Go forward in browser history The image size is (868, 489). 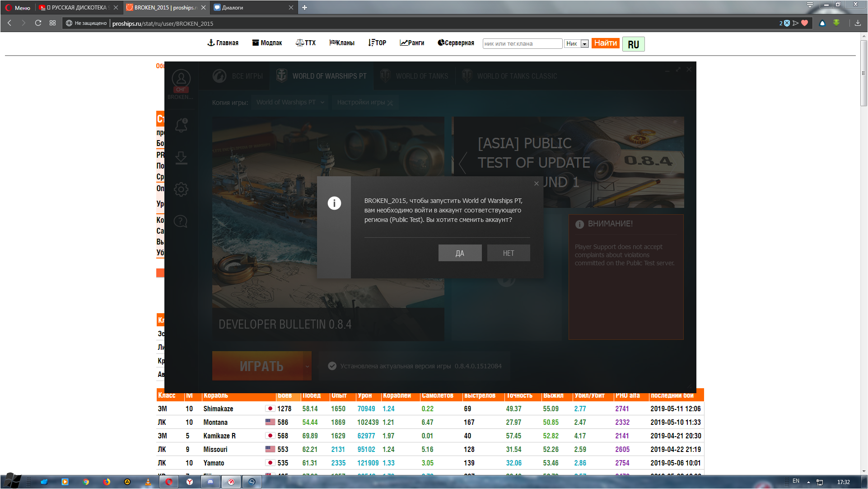click(x=23, y=23)
